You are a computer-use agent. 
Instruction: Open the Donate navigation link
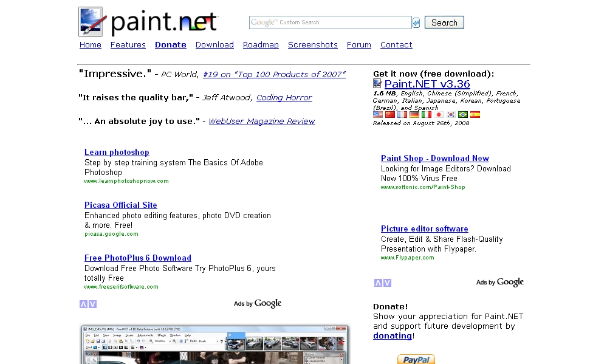pyautogui.click(x=170, y=44)
